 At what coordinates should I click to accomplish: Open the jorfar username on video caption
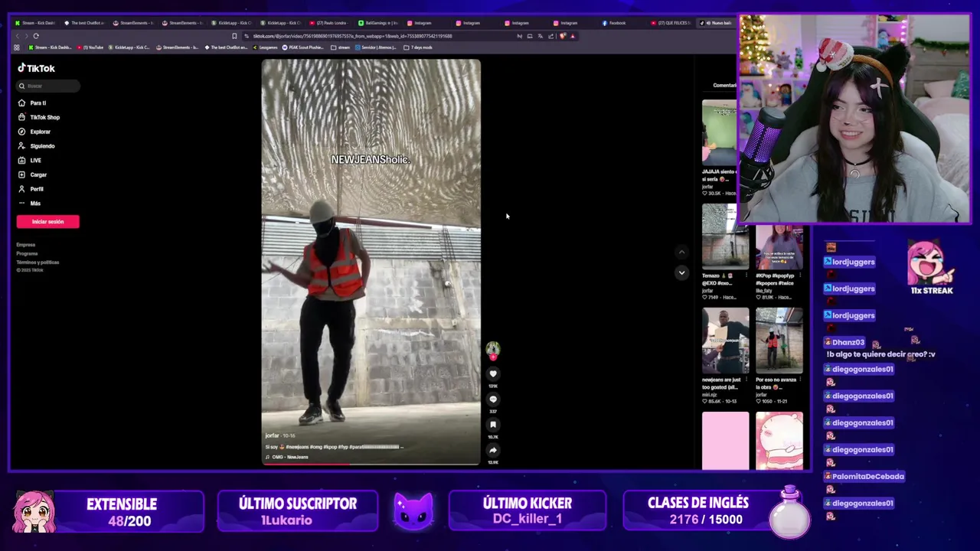pyautogui.click(x=273, y=435)
